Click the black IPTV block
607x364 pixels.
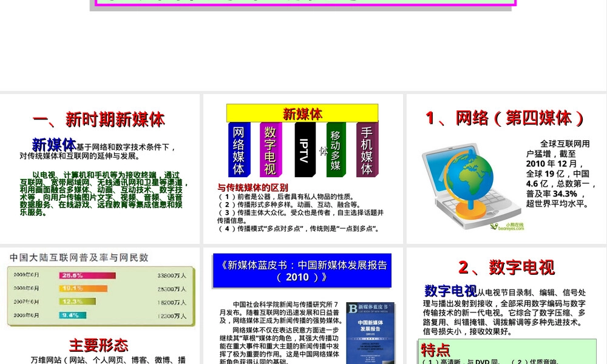tap(305, 150)
